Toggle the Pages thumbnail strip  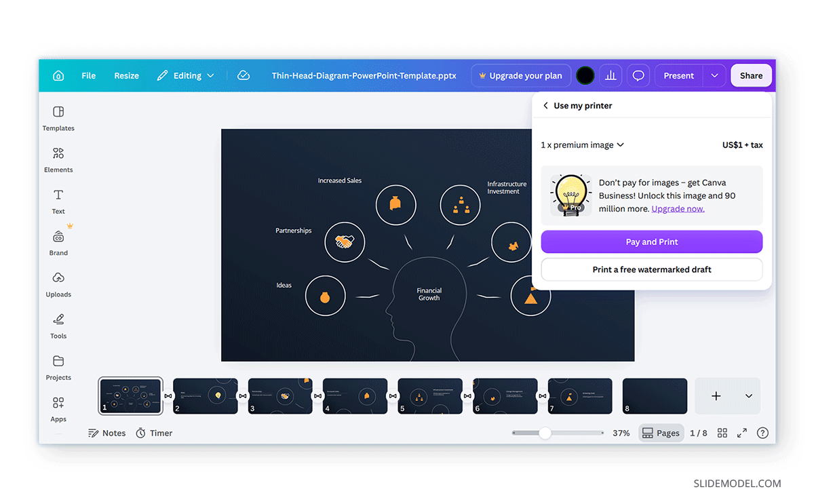[x=661, y=433]
